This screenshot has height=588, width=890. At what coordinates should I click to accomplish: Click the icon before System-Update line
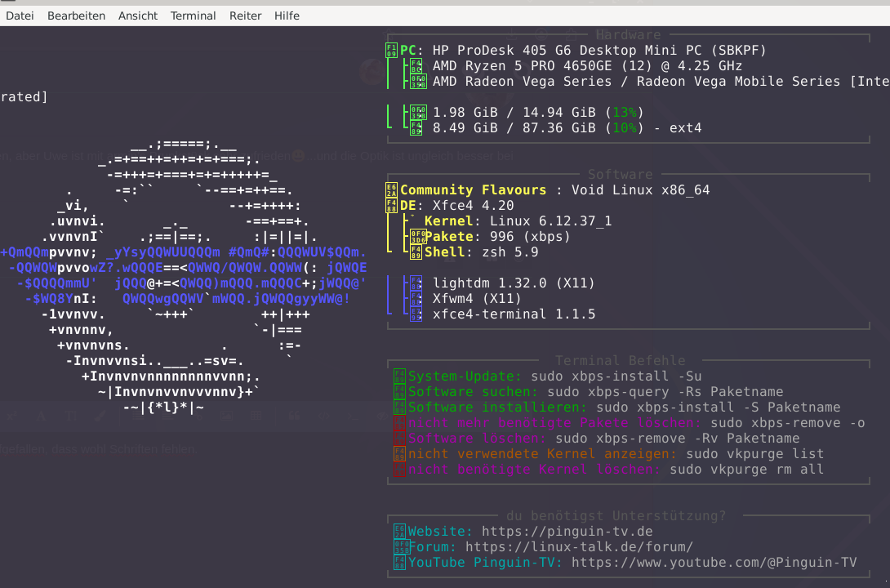coord(399,376)
